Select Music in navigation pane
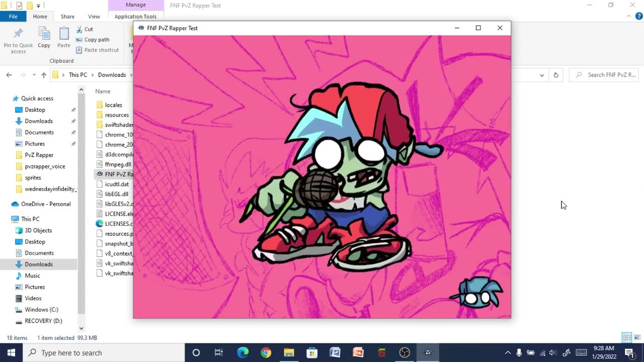Viewport: 644px width, 362px height. point(32,276)
